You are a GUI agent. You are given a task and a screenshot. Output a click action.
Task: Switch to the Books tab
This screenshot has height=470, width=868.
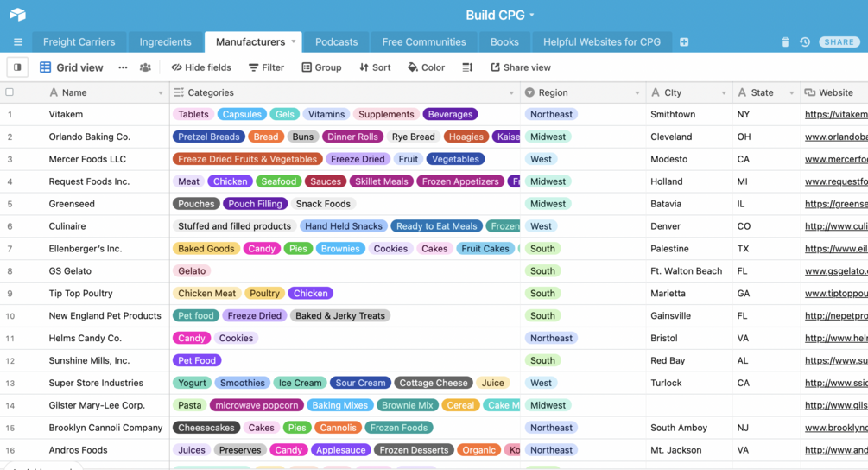coord(505,42)
